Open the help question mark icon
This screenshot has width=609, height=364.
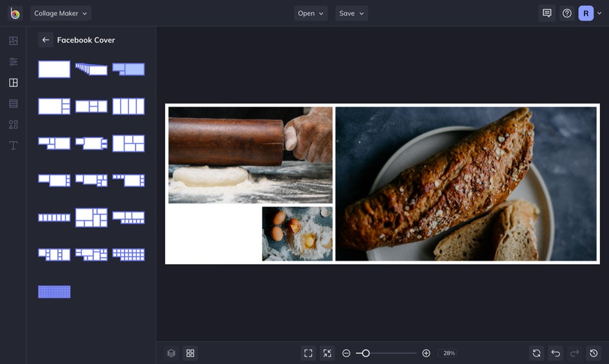click(566, 14)
